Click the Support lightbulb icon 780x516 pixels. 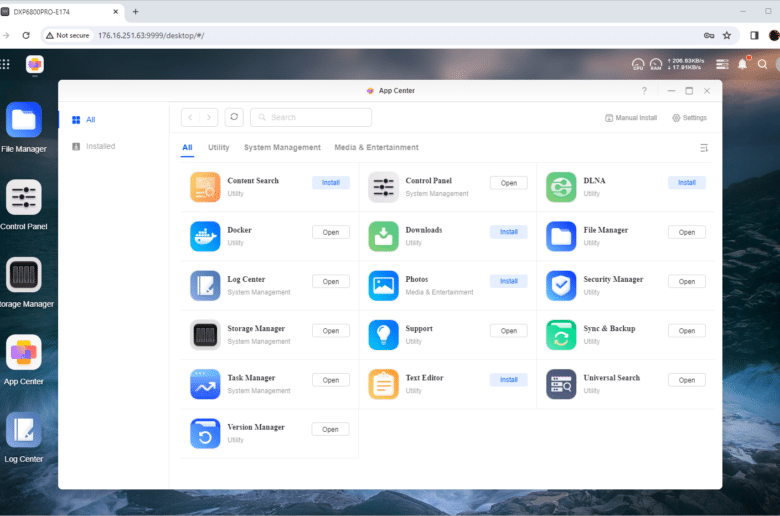click(384, 335)
